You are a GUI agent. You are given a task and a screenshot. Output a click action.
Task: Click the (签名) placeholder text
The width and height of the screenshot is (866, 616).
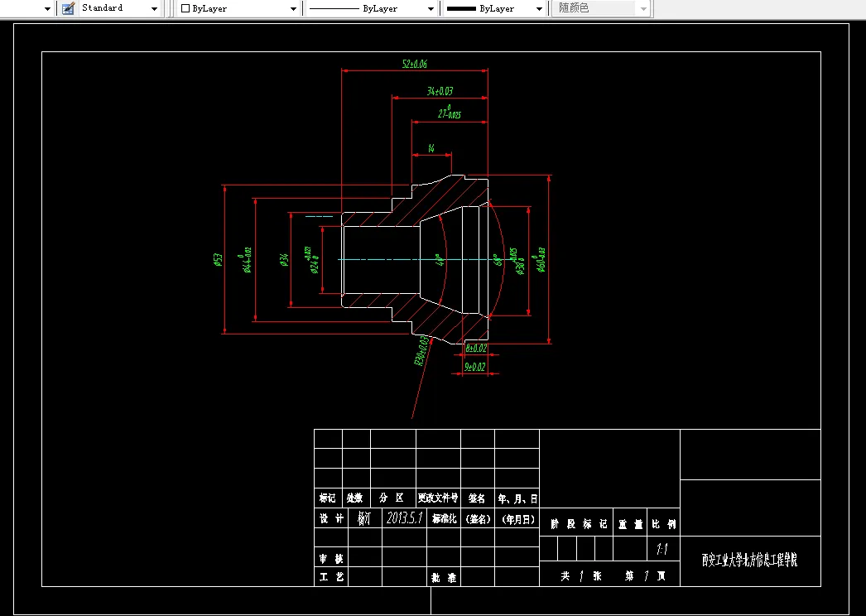coord(478,519)
